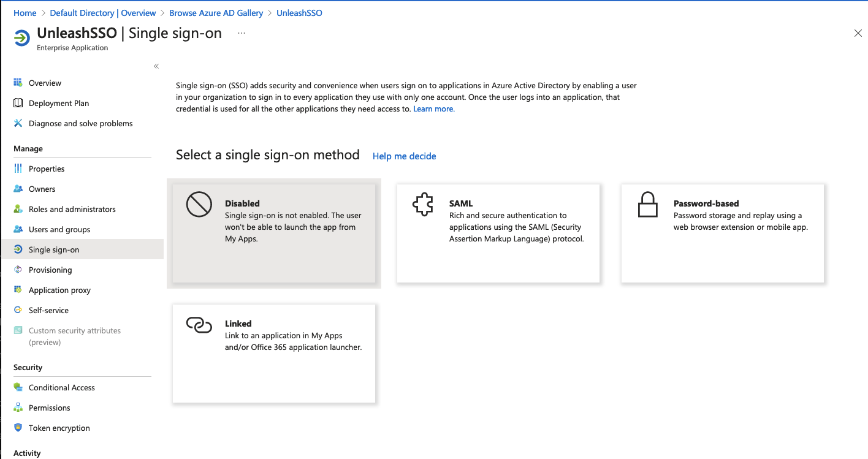
Task: Go to Conditional Access page
Action: click(61, 387)
